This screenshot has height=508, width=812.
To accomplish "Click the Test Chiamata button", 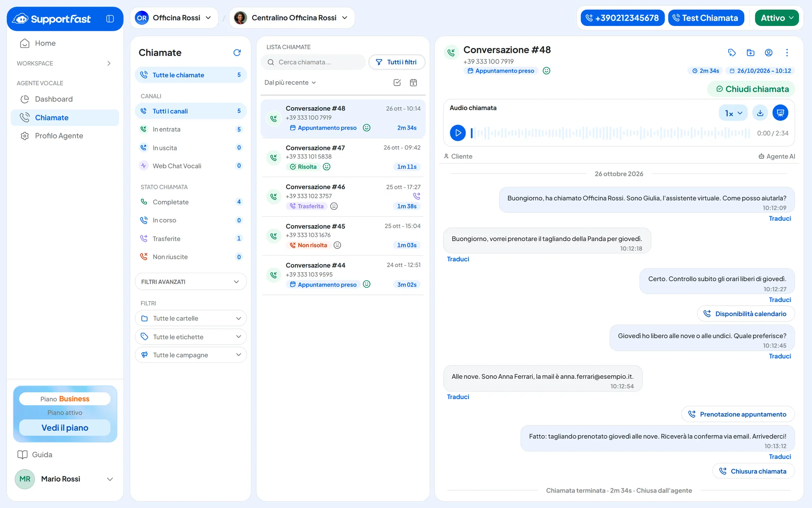I will click(706, 18).
